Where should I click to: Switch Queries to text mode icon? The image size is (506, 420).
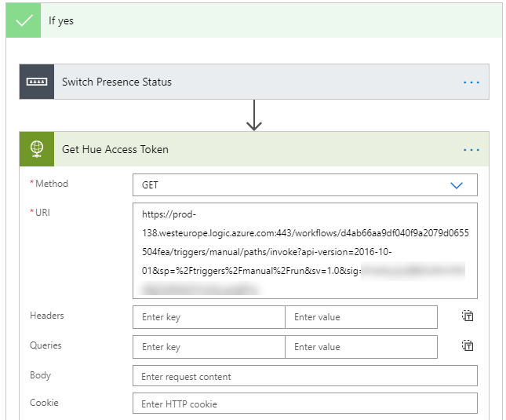click(468, 346)
